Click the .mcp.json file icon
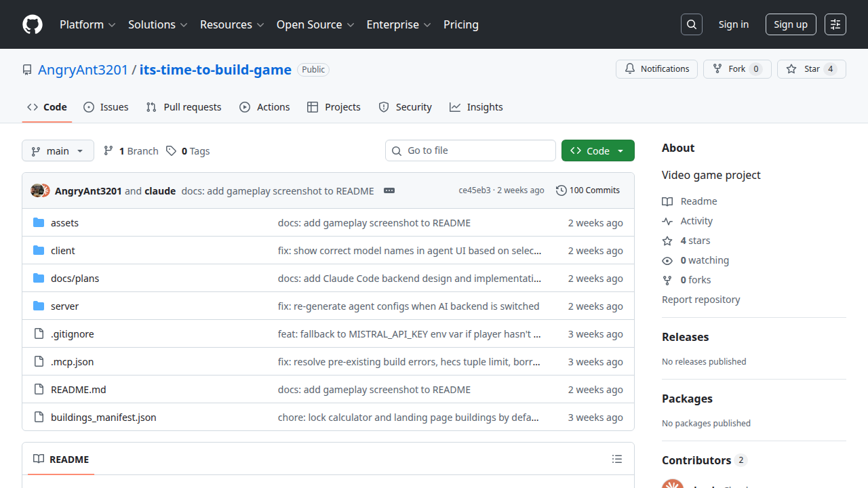 click(x=39, y=362)
